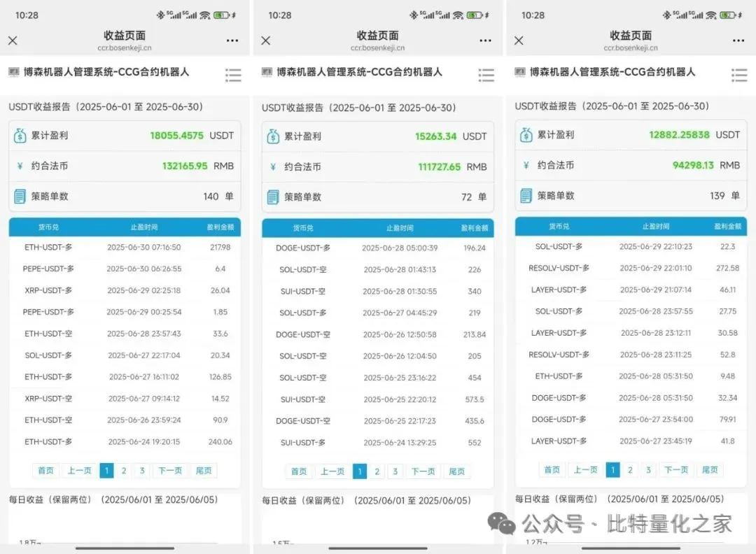Viewport: 756px width, 554px height.
Task: Click 上一页 on right phone pagination
Action: click(585, 469)
